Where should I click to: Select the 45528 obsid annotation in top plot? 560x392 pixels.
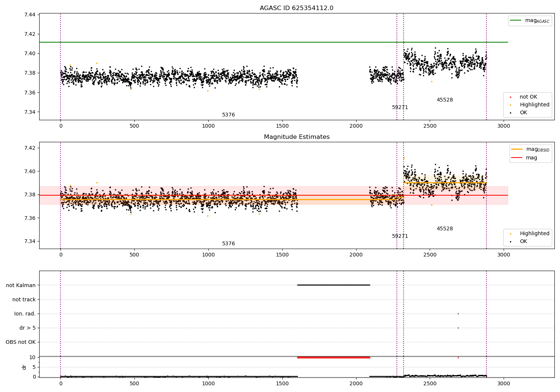click(x=445, y=100)
